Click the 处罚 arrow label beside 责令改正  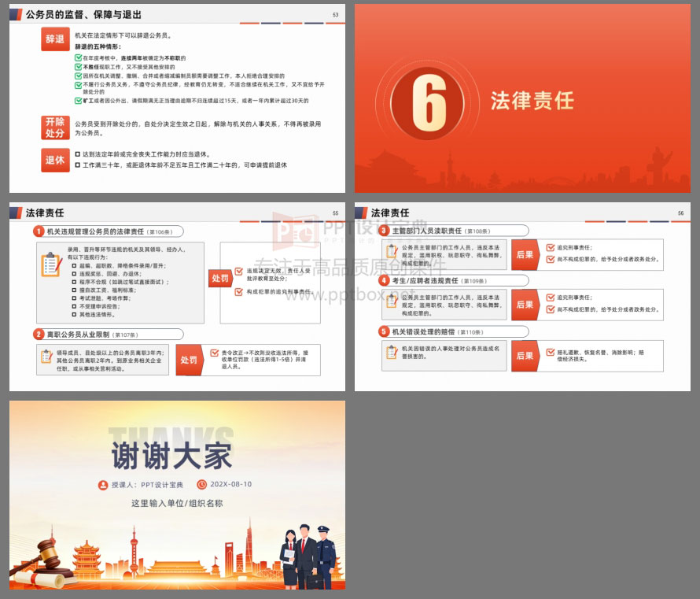(190, 360)
